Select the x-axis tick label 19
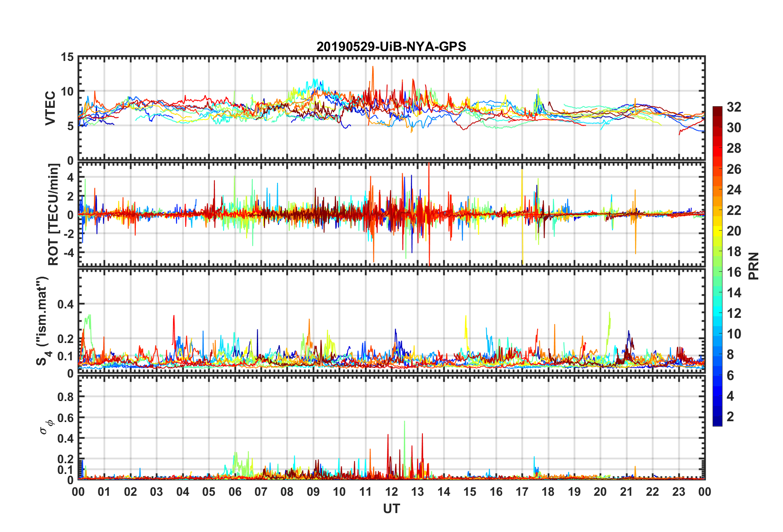 (574, 492)
